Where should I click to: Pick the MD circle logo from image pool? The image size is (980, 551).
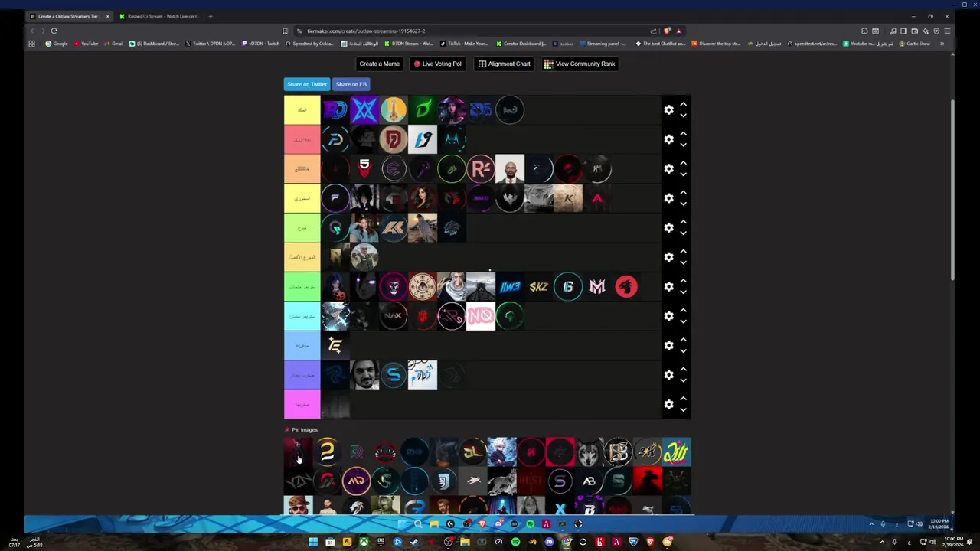coord(356,481)
